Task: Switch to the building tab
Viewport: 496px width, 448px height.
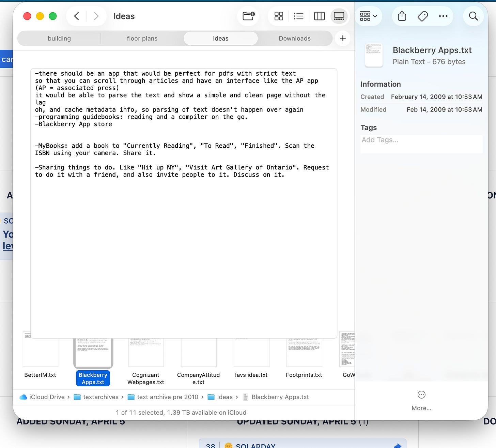Action: [x=59, y=39]
